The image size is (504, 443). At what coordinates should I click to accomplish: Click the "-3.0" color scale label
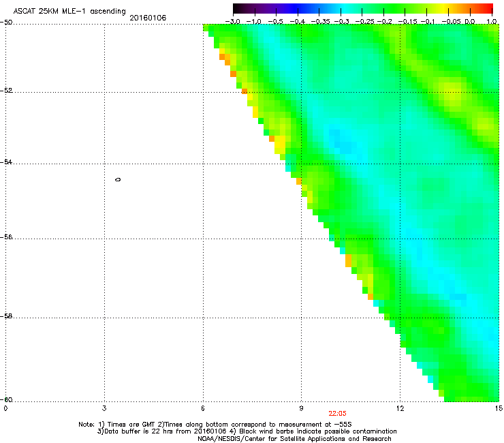point(233,22)
